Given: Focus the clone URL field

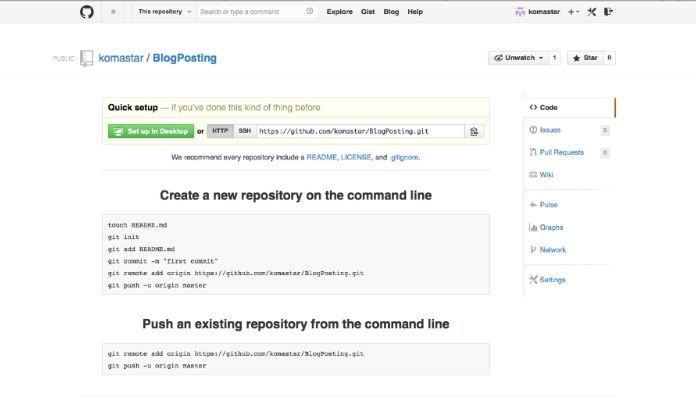Looking at the screenshot, I should click(360, 131).
